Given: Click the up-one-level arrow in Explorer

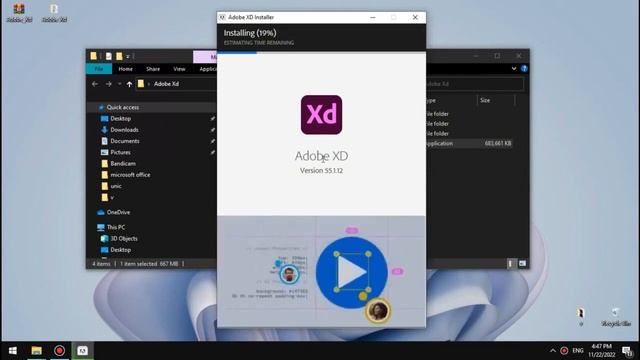Looking at the screenshot, I should pos(129,84).
